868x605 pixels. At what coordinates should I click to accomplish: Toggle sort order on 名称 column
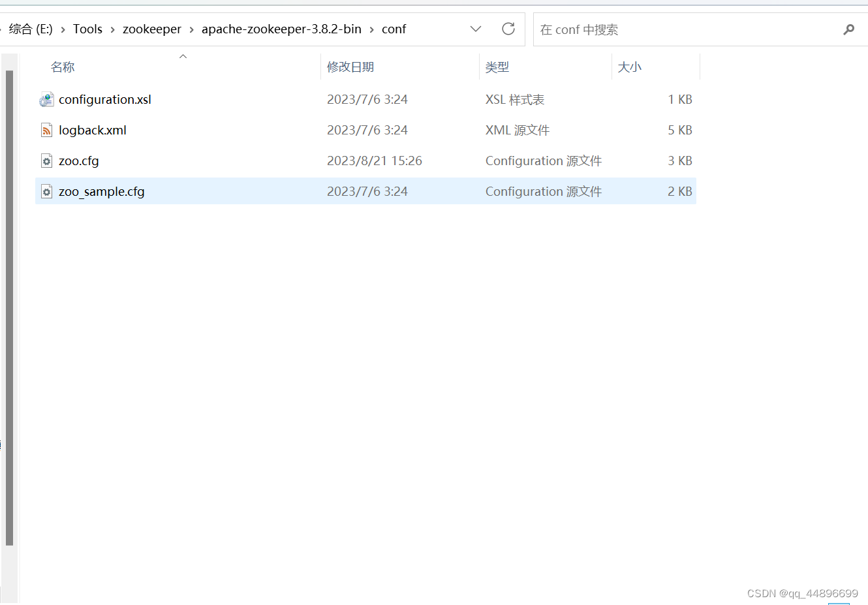click(x=63, y=67)
